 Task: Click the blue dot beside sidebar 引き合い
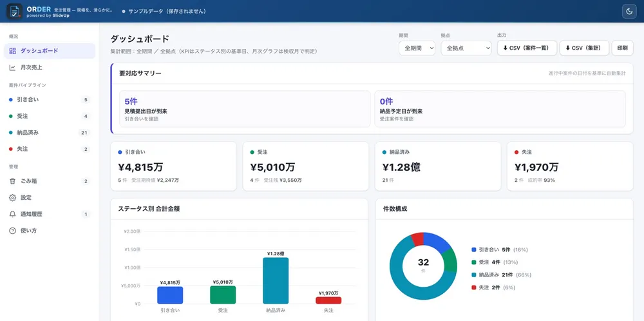pos(11,100)
